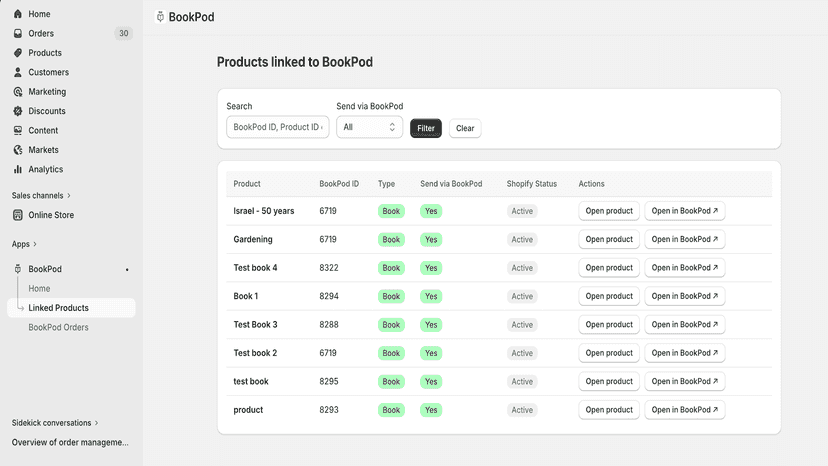Expand the Apps section chevron

click(35, 244)
